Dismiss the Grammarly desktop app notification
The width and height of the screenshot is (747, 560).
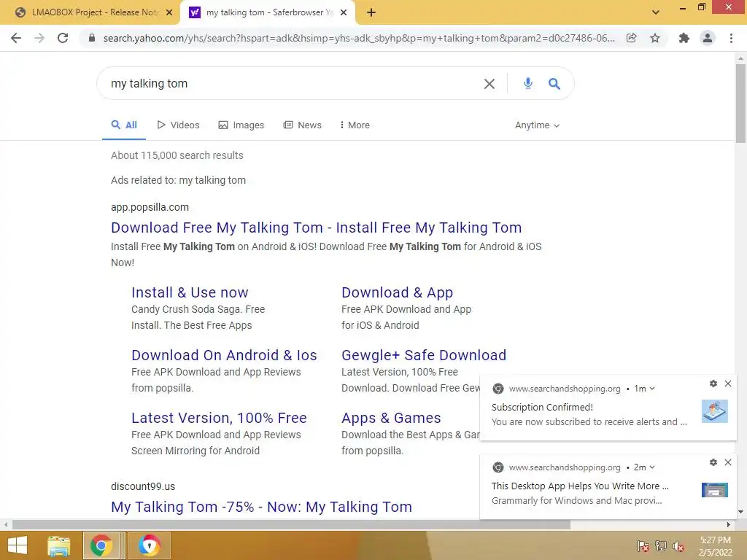click(x=728, y=462)
